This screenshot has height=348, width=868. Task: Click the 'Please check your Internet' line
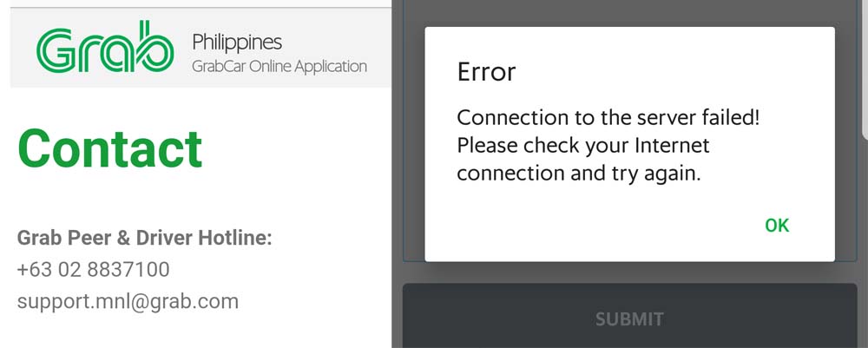(x=583, y=145)
